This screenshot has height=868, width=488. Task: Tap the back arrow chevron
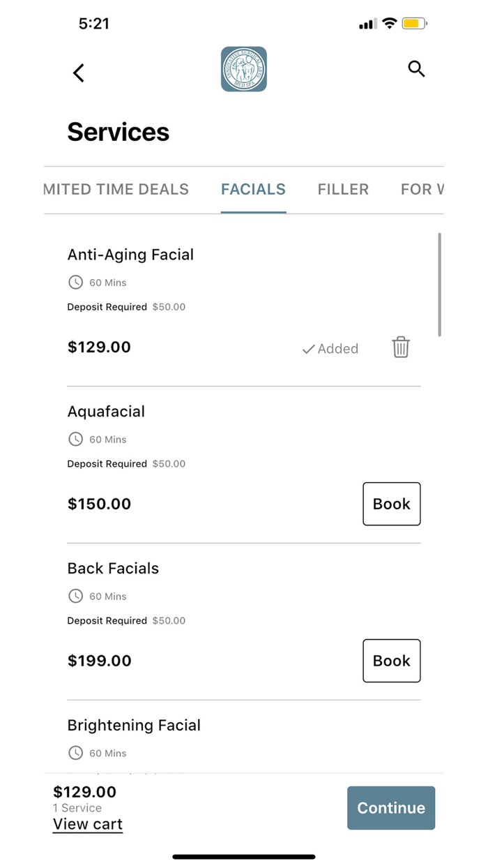pyautogui.click(x=78, y=73)
